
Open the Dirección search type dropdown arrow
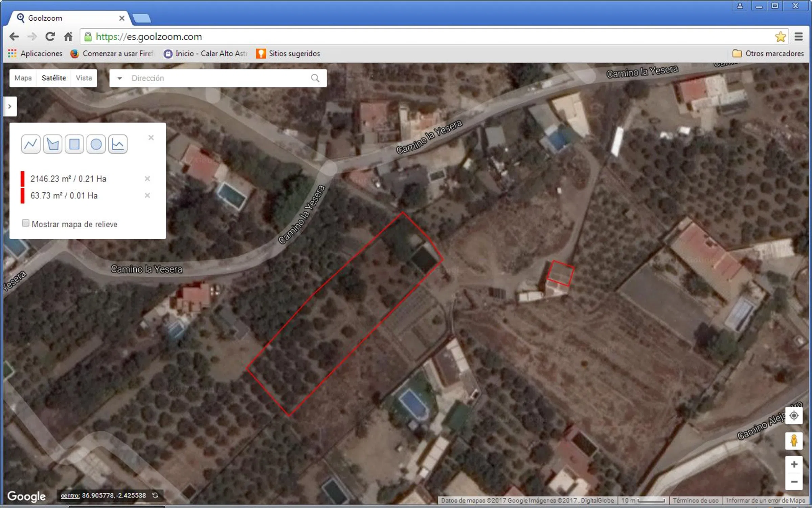pyautogui.click(x=119, y=78)
